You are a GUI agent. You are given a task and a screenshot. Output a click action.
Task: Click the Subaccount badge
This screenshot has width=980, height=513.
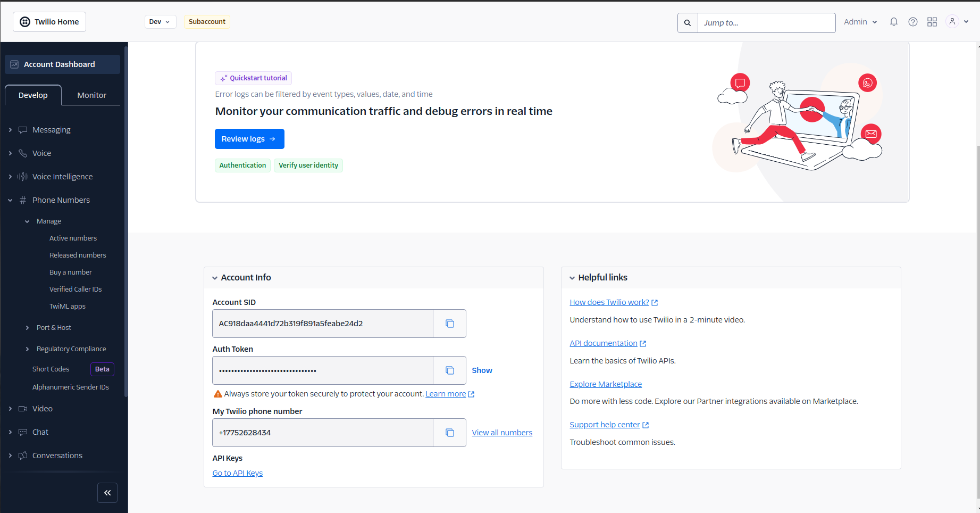tap(207, 22)
